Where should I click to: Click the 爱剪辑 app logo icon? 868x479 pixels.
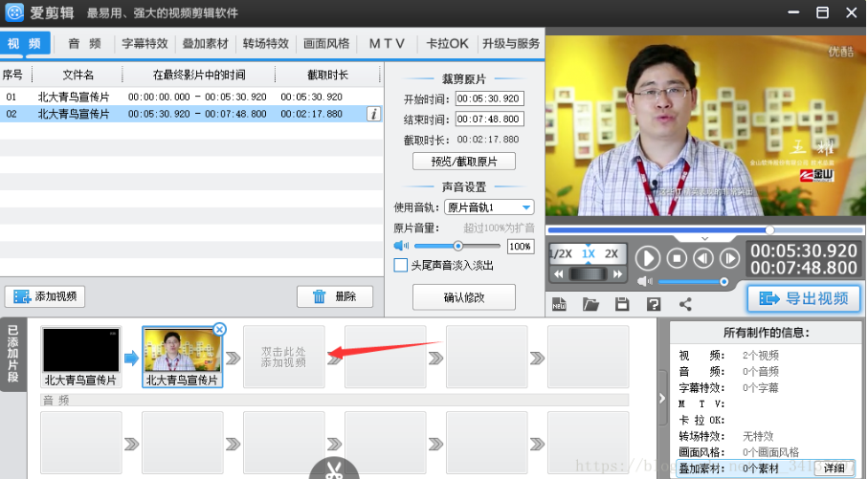click(x=14, y=12)
